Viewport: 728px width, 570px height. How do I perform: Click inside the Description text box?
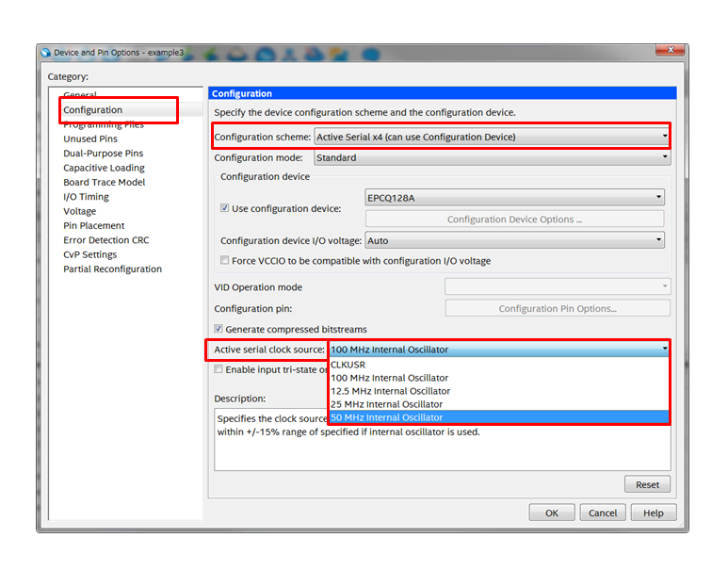coord(442,439)
